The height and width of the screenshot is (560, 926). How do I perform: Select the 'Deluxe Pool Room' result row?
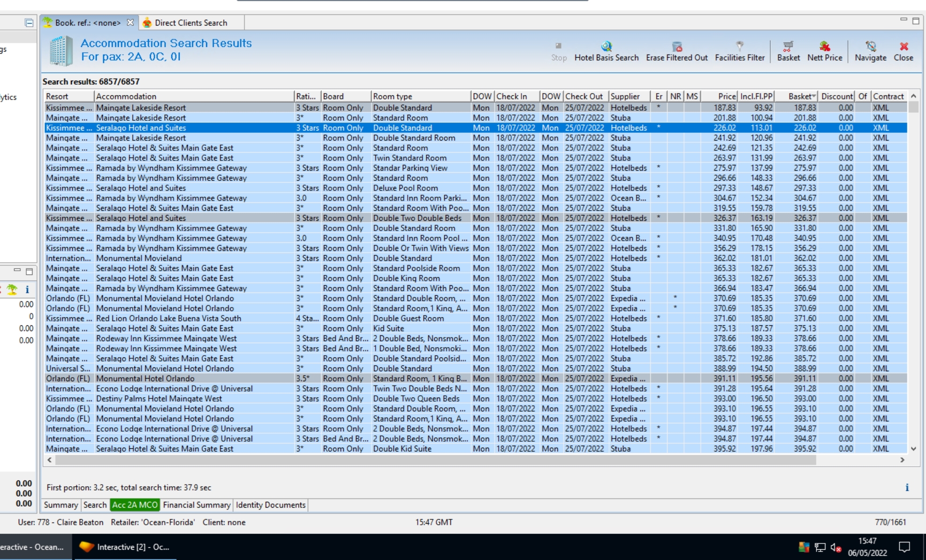click(475, 188)
